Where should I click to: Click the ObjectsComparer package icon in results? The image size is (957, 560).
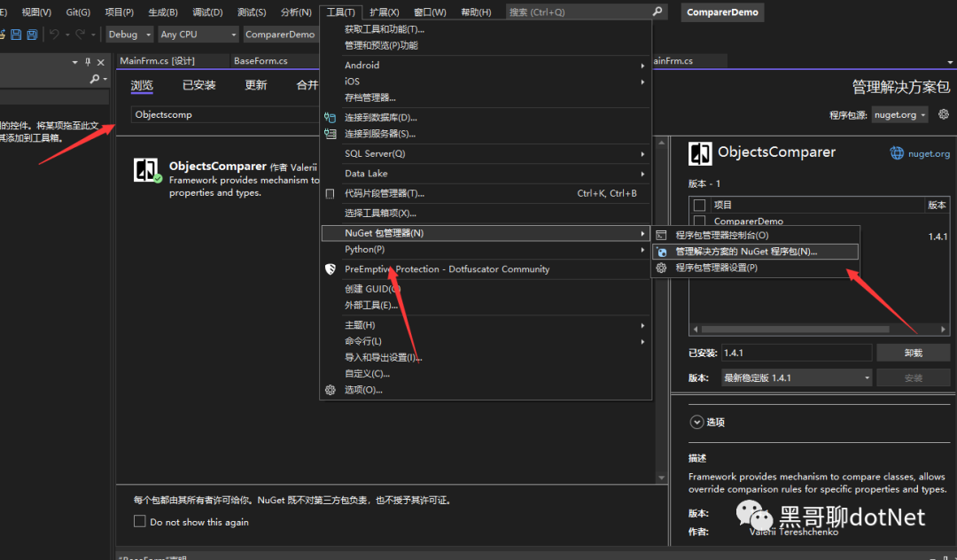[146, 169]
